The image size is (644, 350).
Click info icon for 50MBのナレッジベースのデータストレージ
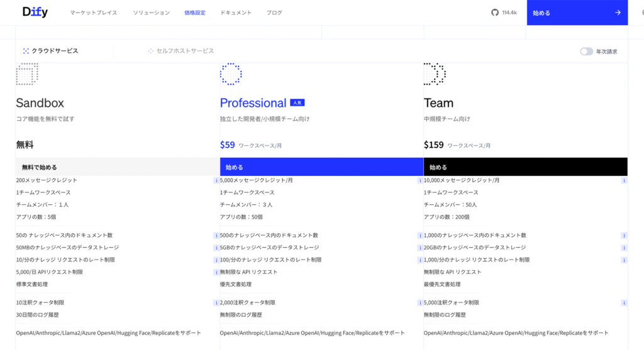click(x=216, y=248)
